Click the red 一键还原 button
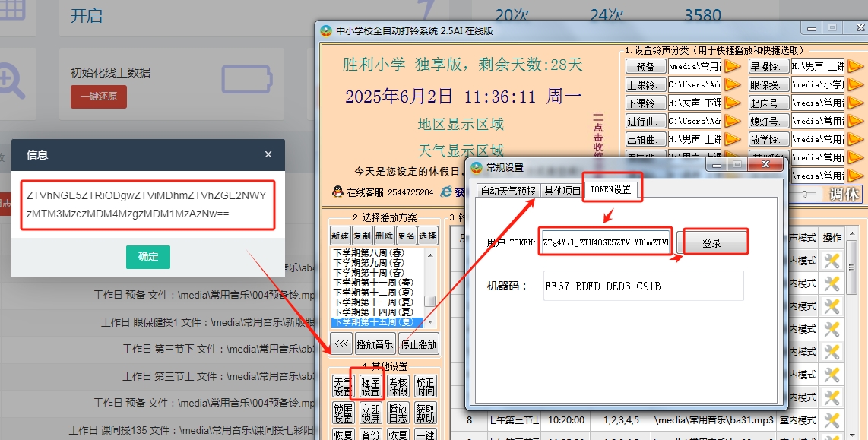Screen dimensions: 868x440 [99, 97]
